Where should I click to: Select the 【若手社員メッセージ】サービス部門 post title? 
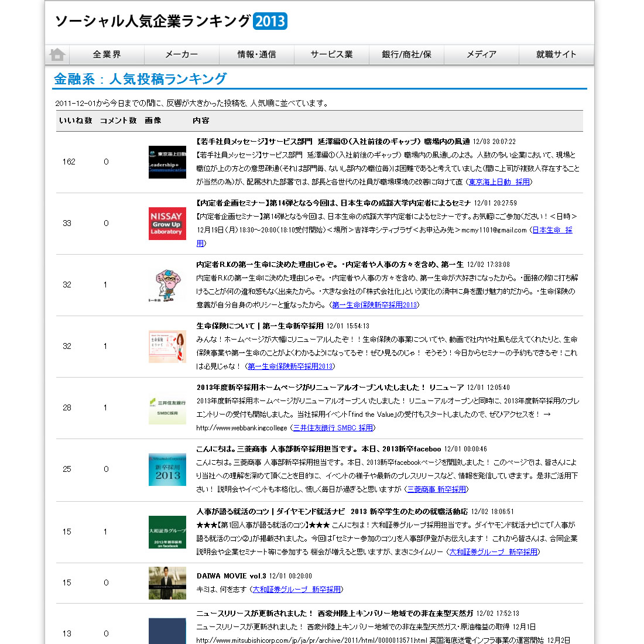[333, 142]
